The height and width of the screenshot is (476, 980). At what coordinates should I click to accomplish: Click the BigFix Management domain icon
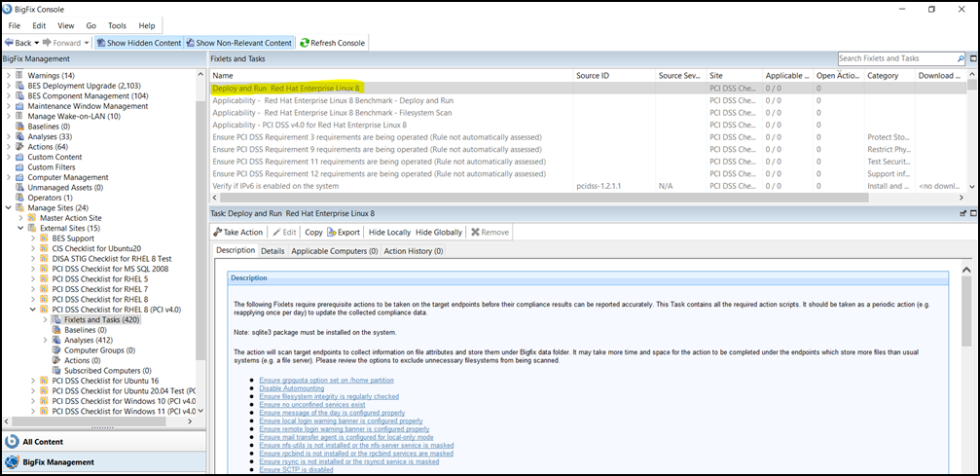click(x=12, y=462)
